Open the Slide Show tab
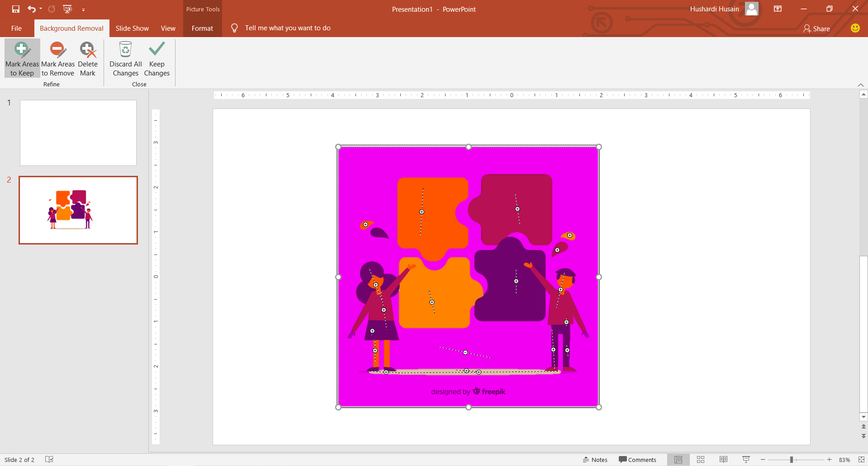Viewport: 868px width, 466px height. point(132,28)
